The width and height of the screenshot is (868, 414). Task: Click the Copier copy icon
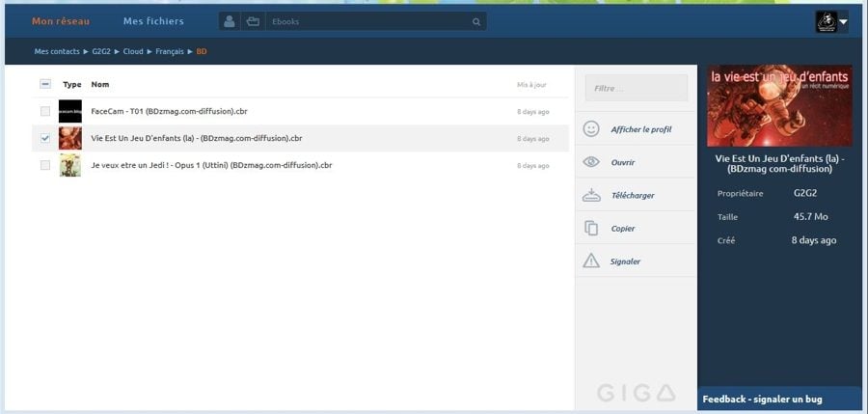(x=591, y=229)
